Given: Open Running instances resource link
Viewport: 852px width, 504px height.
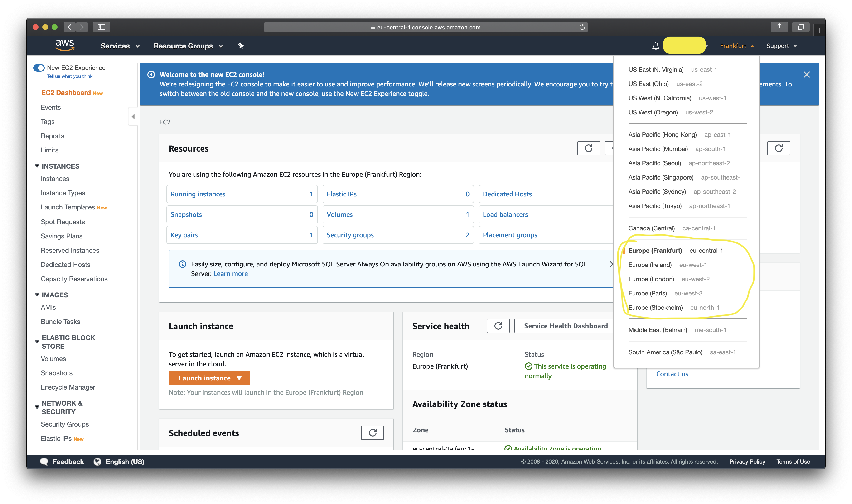Looking at the screenshot, I should pyautogui.click(x=242, y=194).
